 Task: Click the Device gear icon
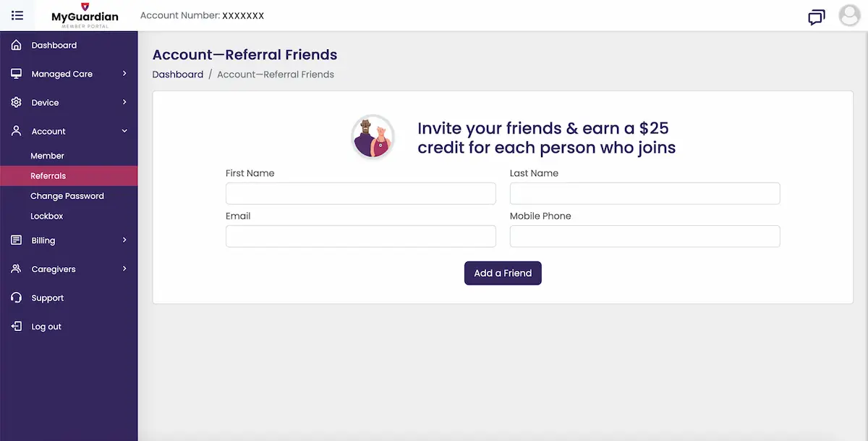[x=17, y=103]
